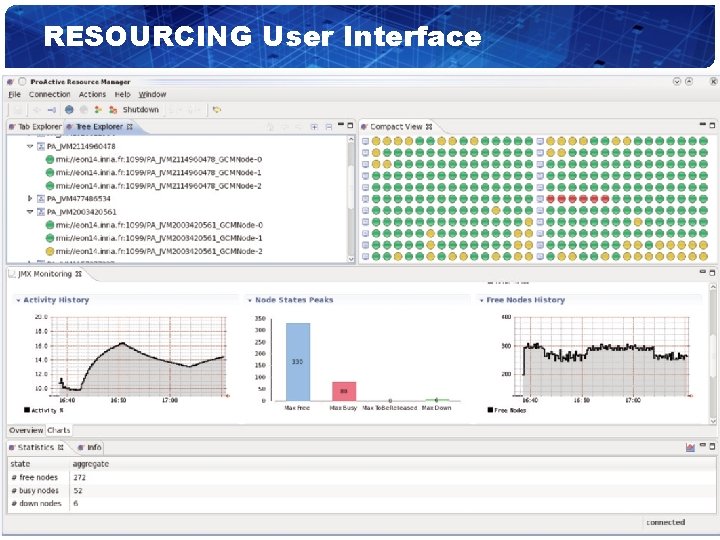Click the blue globe toolbar icon
720x540 pixels.
click(x=69, y=110)
